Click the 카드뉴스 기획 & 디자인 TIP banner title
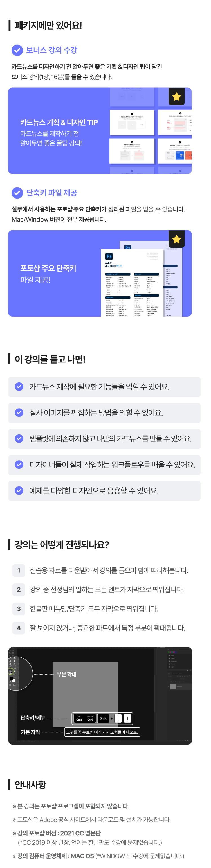 point(59,122)
